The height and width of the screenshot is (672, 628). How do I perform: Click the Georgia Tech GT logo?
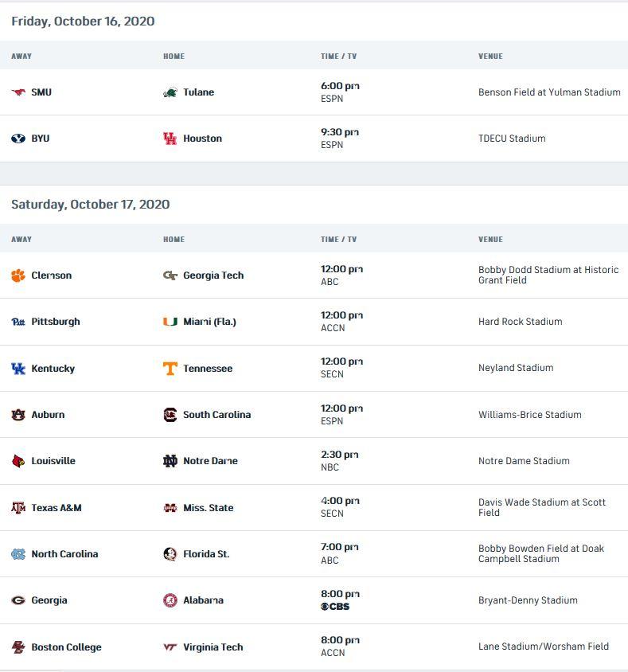pyautogui.click(x=170, y=275)
